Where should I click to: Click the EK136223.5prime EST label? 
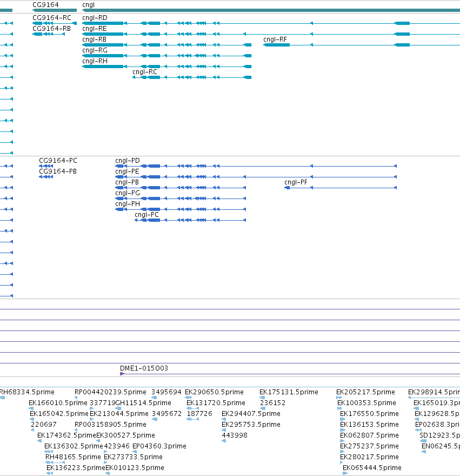pyautogui.click(x=76, y=468)
